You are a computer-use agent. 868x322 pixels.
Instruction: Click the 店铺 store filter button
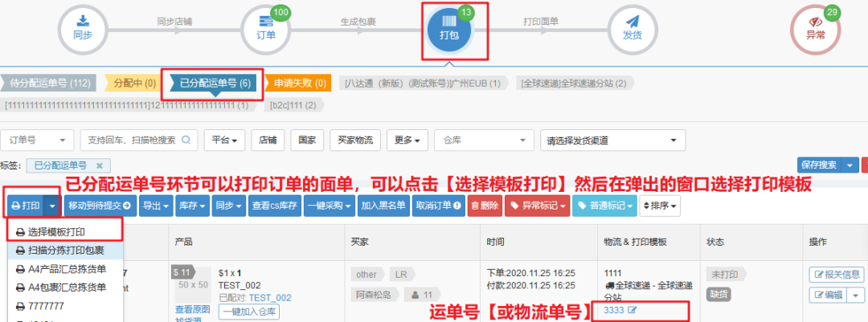(268, 140)
